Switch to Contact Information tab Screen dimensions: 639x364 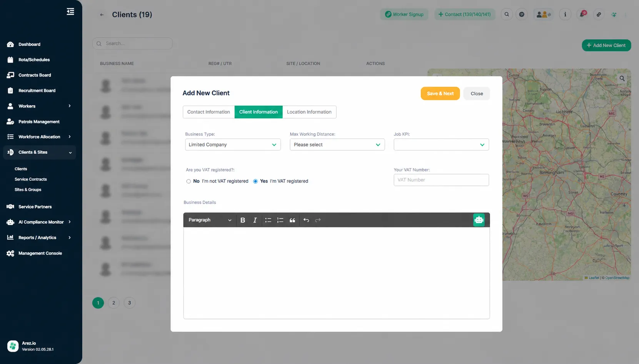(209, 112)
